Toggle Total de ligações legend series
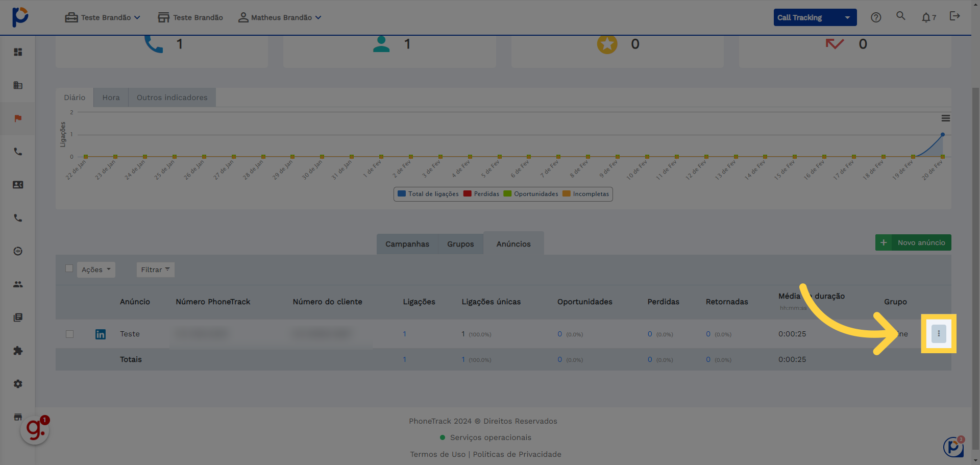Viewport: 980px width, 465px height. click(x=428, y=194)
